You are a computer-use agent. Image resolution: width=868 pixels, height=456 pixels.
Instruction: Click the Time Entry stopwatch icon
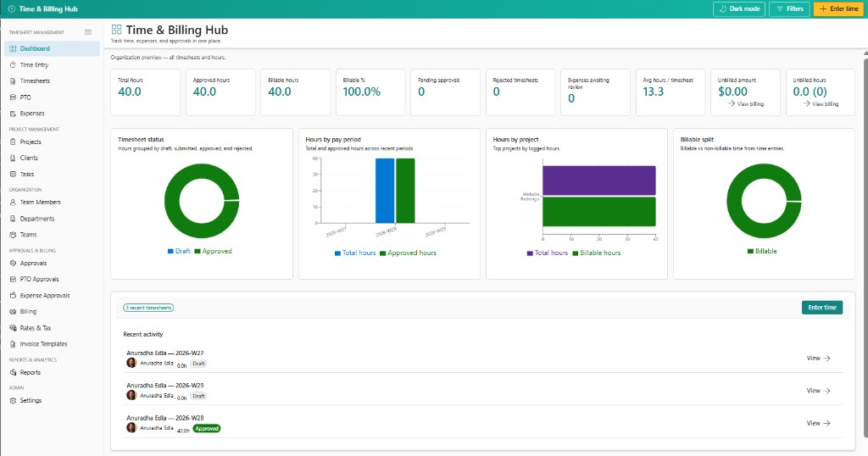coord(13,64)
